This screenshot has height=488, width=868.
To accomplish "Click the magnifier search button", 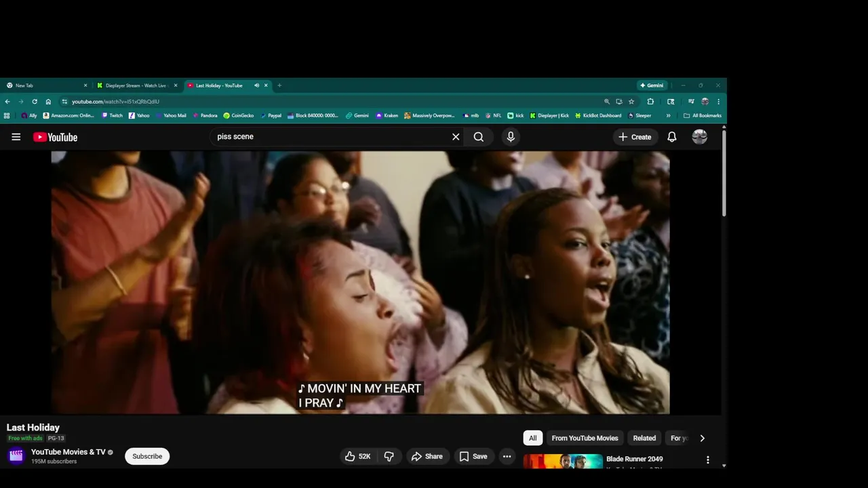I will coord(479,137).
